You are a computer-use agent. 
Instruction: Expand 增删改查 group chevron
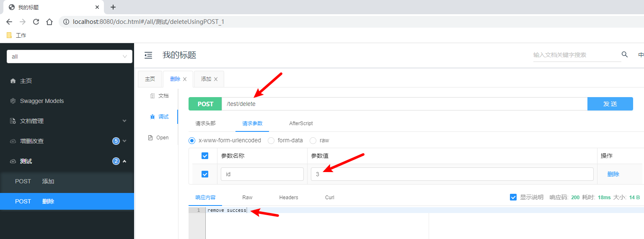coord(124,141)
